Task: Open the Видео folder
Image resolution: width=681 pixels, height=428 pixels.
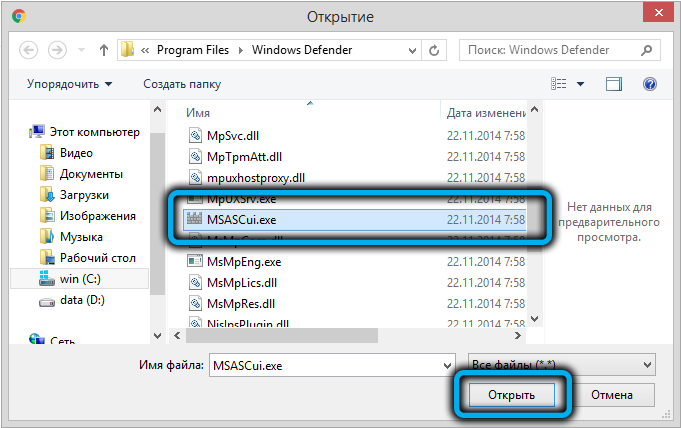Action: tap(76, 153)
